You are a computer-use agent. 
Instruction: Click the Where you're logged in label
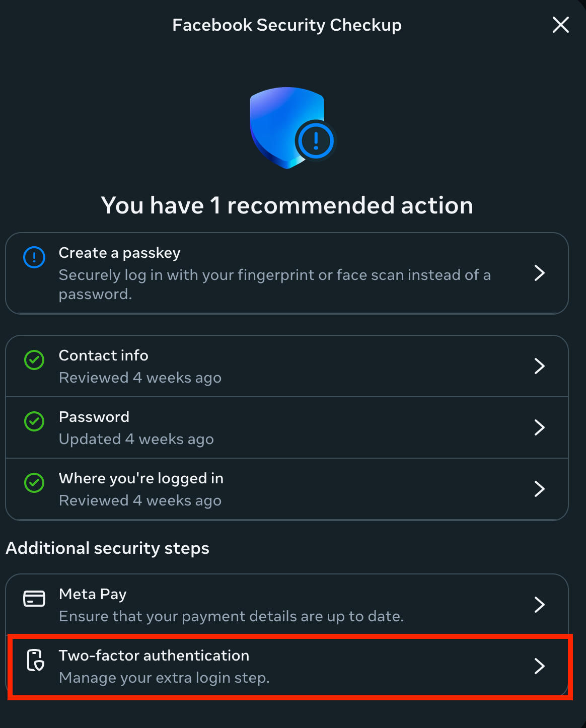141,478
